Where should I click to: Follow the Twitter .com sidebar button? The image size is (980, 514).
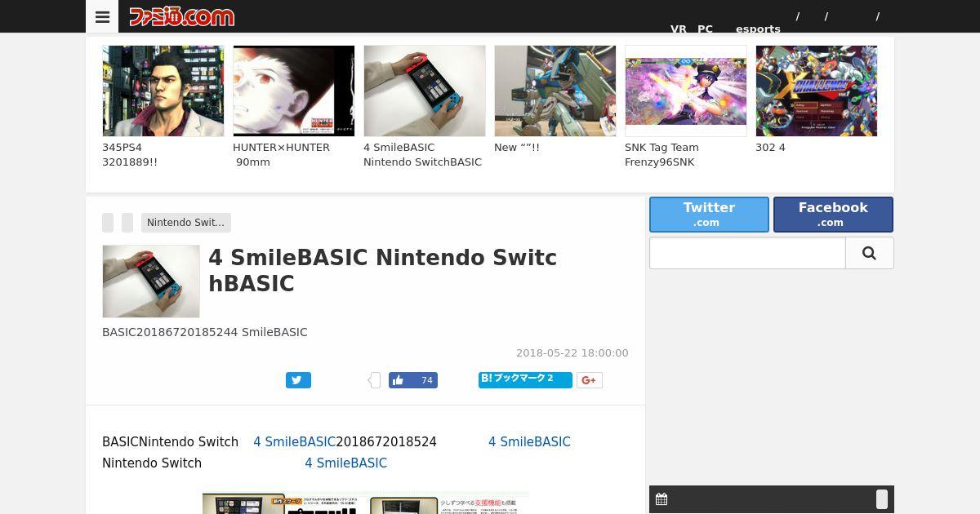coord(709,214)
